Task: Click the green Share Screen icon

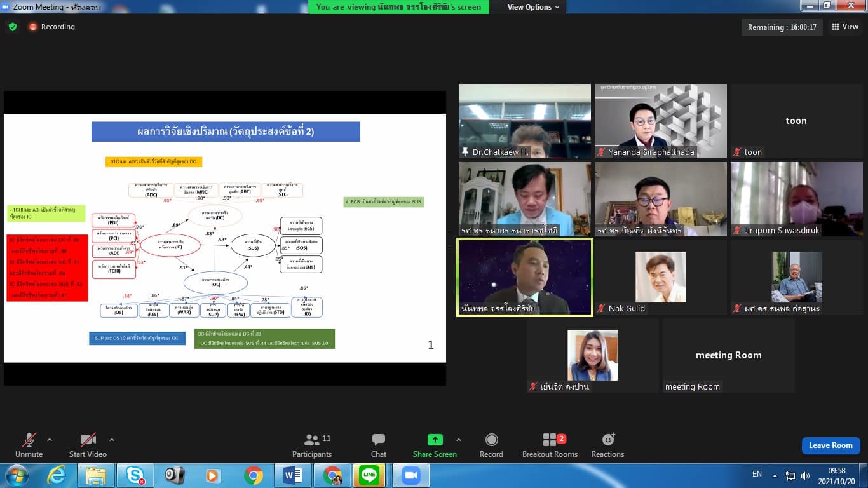Action: pos(435,440)
